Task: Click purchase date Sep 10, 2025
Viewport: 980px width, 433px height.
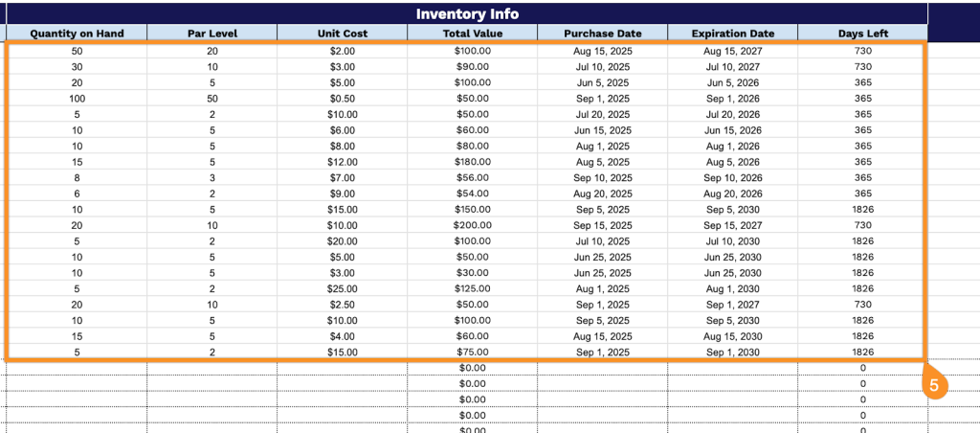Action: [x=602, y=177]
